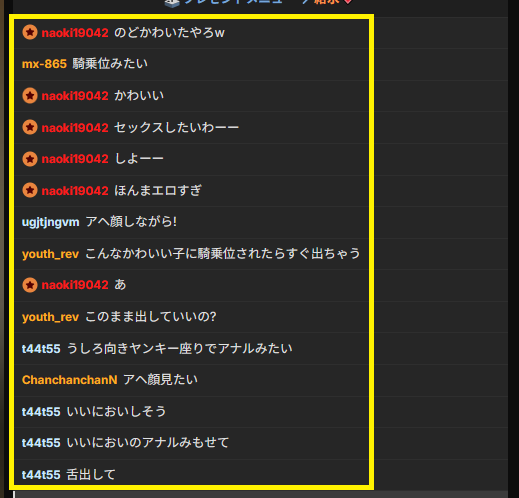519x498 pixels.
Task: Open ugjtjngvm username link
Action: [x=50, y=222]
